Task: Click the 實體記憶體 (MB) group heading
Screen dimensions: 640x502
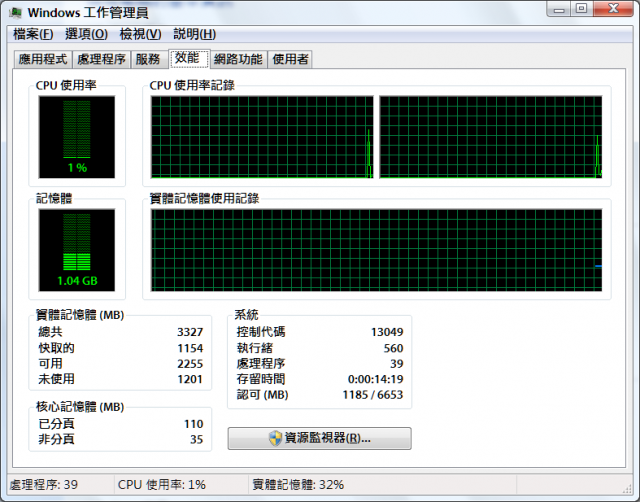Action: (x=80, y=315)
